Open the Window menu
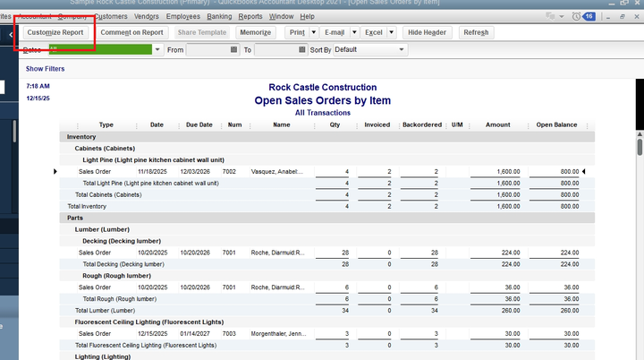The image size is (644, 360). pyautogui.click(x=282, y=16)
